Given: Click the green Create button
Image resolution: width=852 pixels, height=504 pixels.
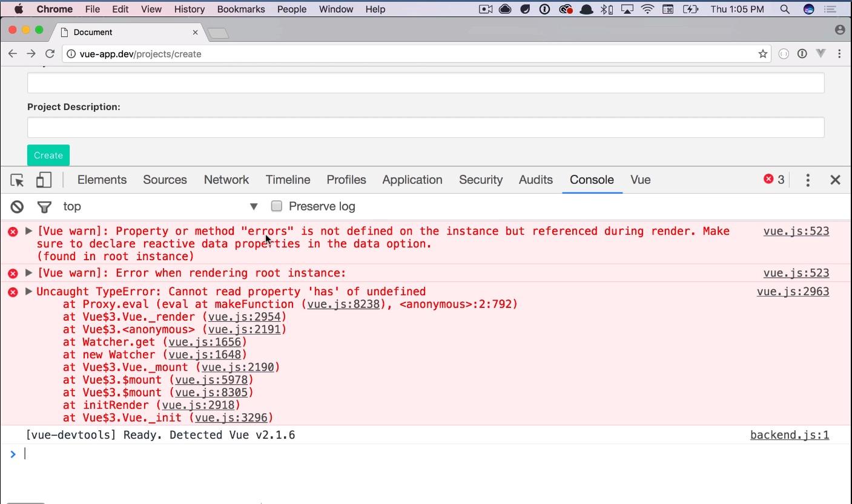Looking at the screenshot, I should tap(48, 155).
